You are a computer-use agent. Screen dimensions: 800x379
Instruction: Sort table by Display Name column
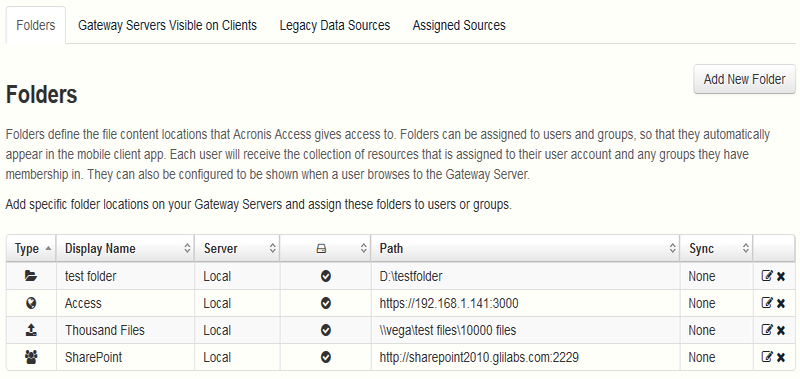pyautogui.click(x=126, y=248)
